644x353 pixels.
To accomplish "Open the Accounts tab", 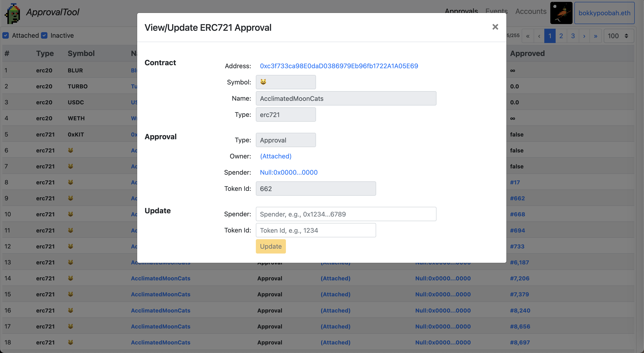I will tap(531, 12).
